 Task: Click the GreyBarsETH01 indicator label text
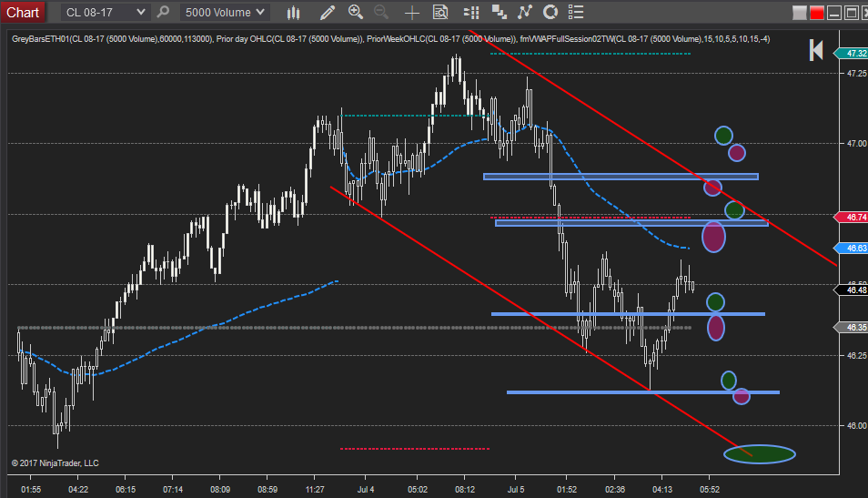pos(112,39)
